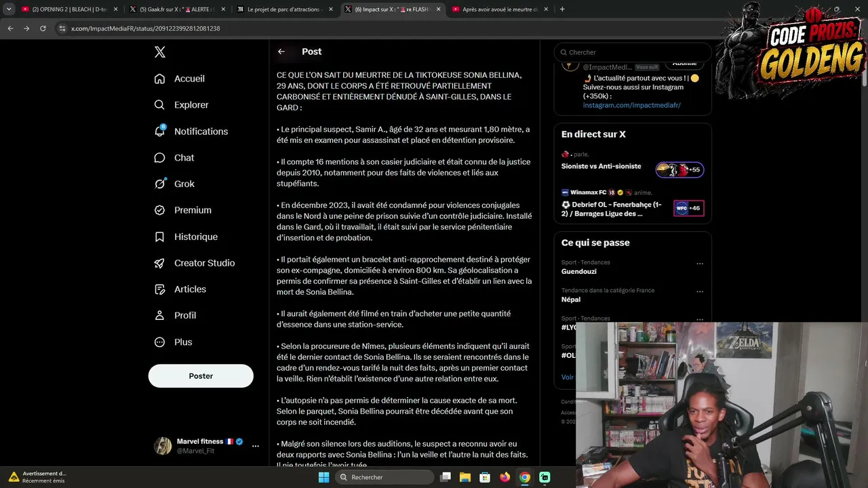Click the Chat bubble icon
Screen dimensions: 868x488
pyautogui.click(x=159, y=157)
